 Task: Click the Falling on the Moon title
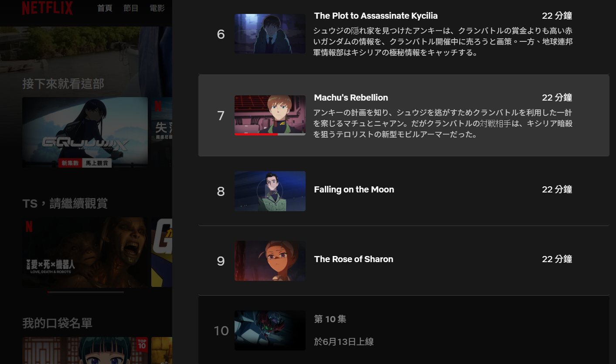tap(354, 189)
